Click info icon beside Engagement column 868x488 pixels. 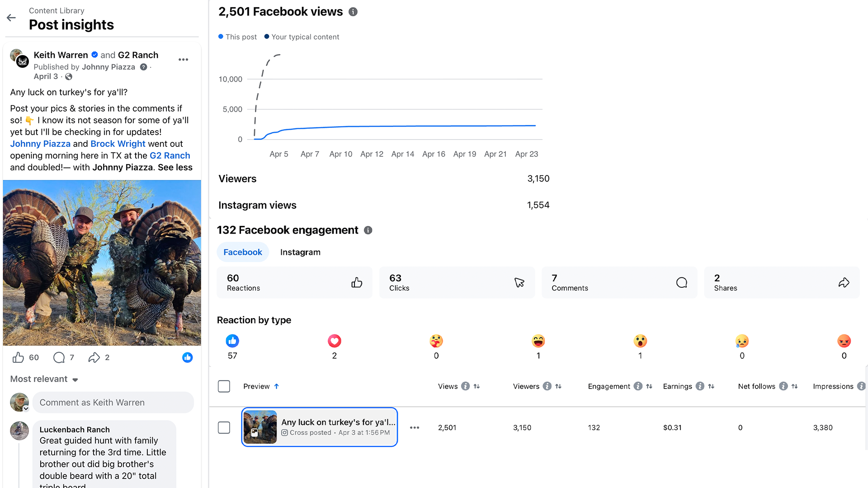638,386
